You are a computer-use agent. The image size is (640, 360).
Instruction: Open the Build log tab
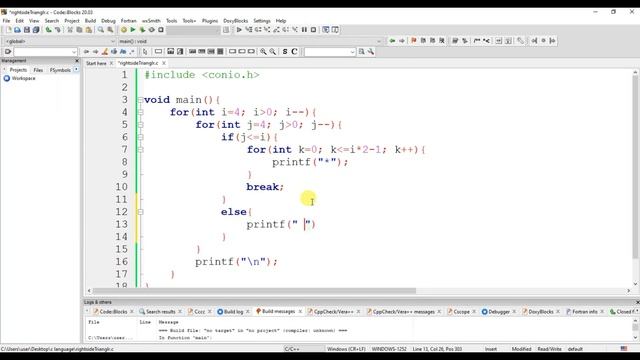pos(233,312)
